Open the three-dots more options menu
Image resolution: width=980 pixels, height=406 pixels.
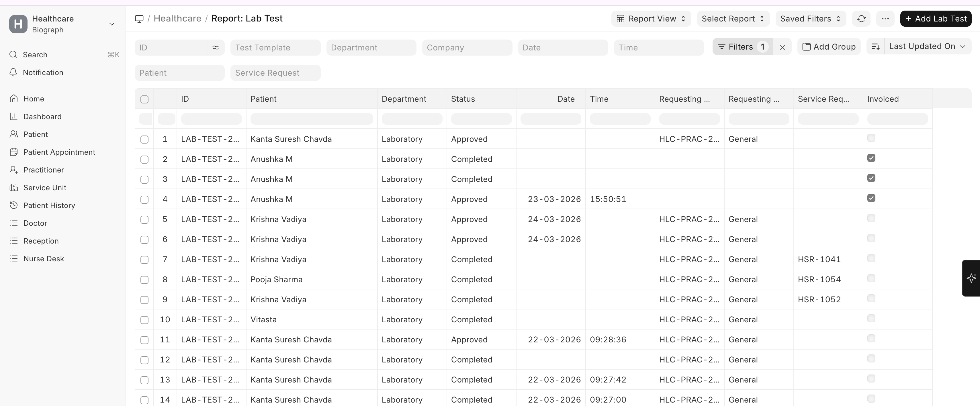[x=885, y=19]
